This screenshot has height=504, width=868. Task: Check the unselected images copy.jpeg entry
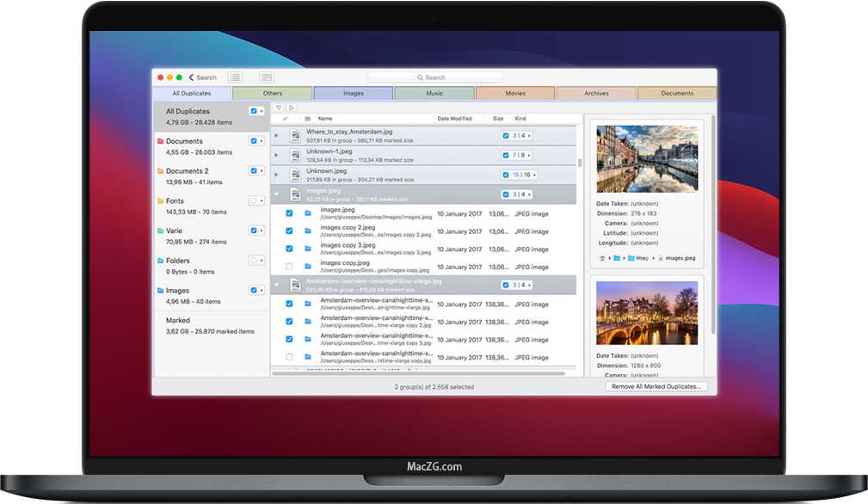(289, 265)
